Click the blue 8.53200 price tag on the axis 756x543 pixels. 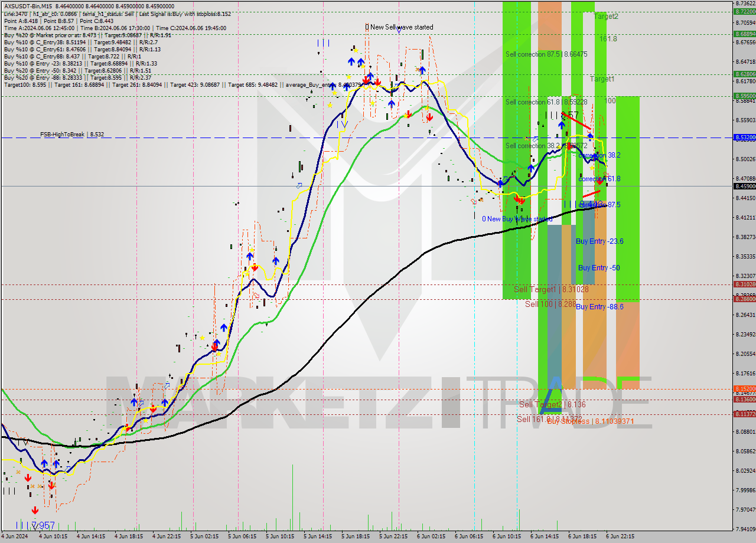coord(744,138)
